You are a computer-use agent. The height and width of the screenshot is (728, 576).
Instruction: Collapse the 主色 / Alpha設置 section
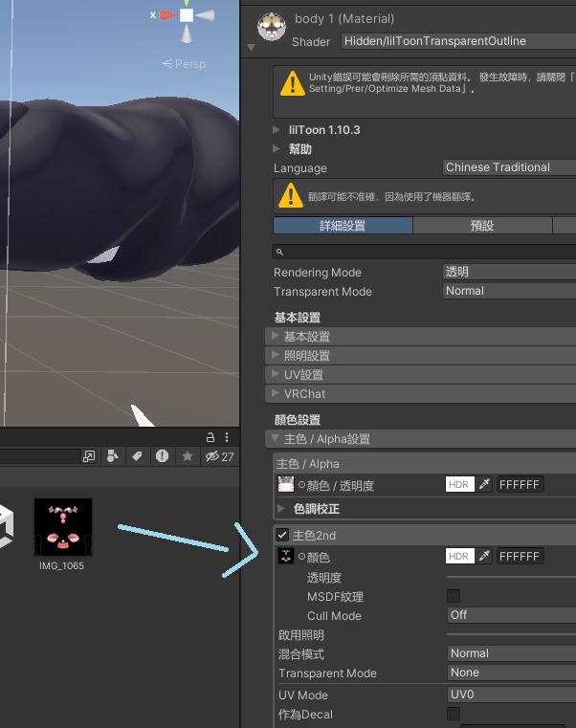(x=420, y=439)
